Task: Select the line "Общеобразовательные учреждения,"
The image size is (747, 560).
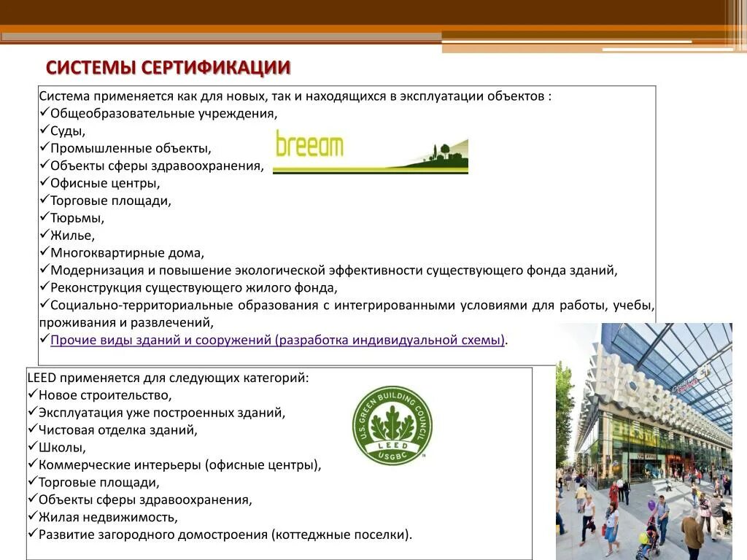Action: point(164,114)
